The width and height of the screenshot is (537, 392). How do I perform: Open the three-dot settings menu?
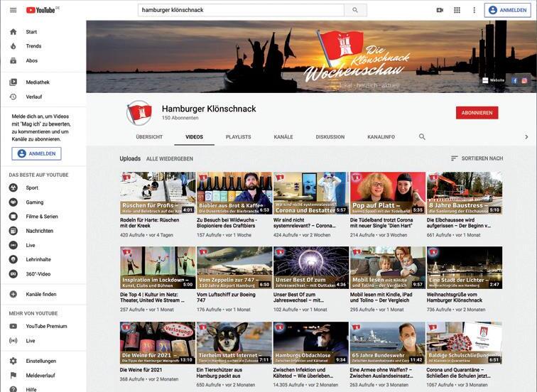(474, 10)
